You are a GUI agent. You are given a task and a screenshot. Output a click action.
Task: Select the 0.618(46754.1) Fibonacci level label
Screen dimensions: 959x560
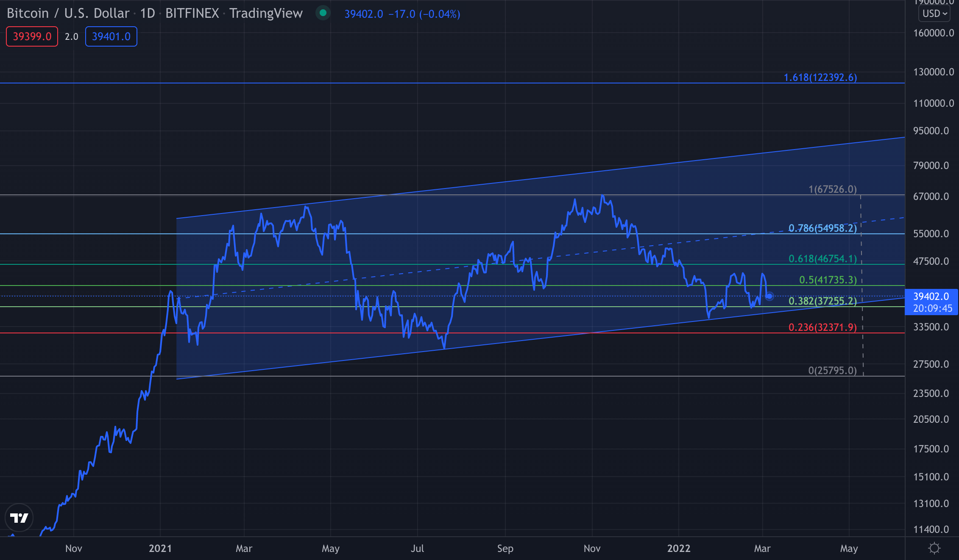pos(822,259)
